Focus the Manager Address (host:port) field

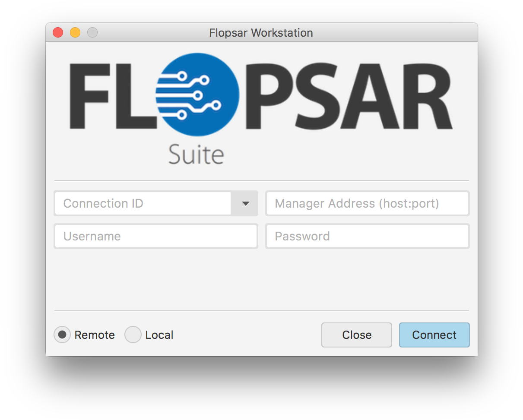(367, 204)
